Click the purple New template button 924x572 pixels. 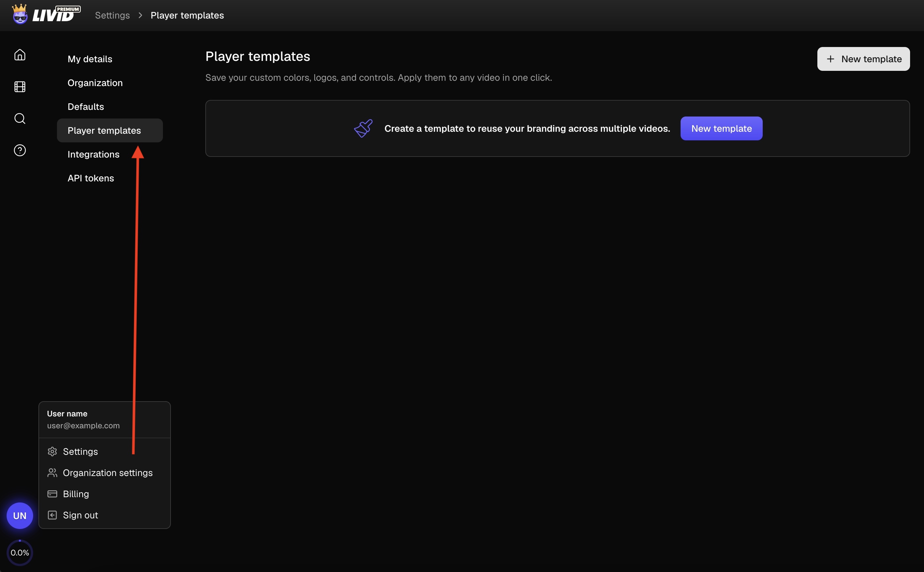coord(721,128)
